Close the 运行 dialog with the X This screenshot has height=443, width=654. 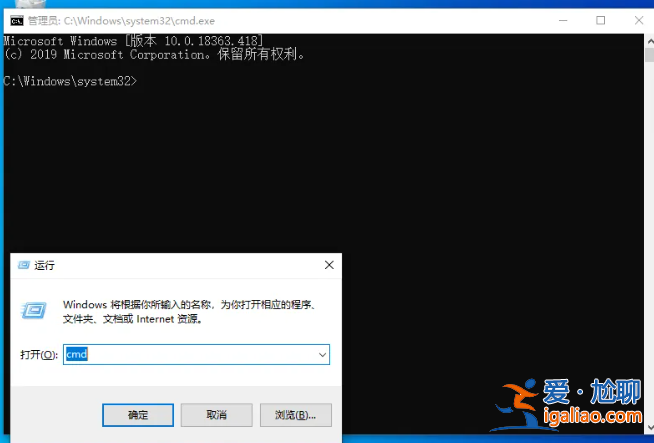(x=329, y=265)
